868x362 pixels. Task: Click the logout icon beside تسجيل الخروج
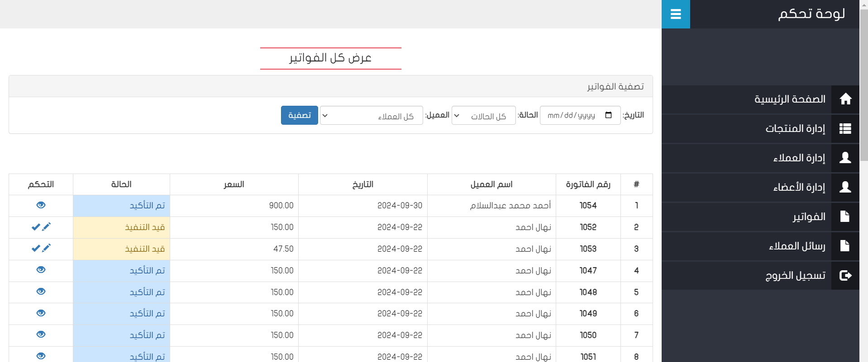pos(845,275)
